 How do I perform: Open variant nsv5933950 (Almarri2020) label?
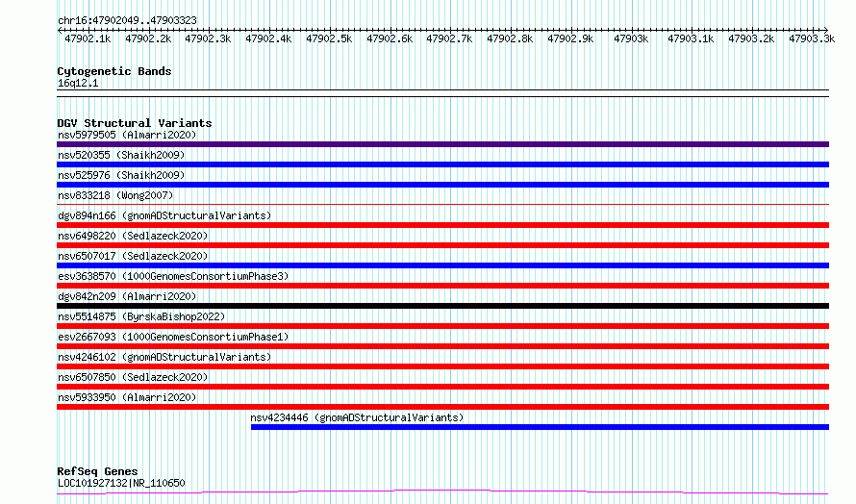(127, 397)
